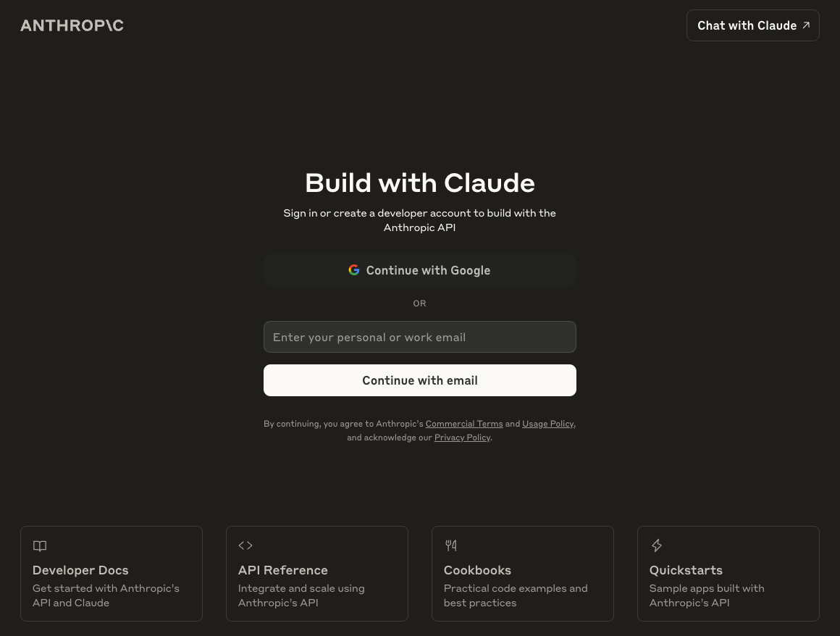This screenshot has height=636, width=840.
Task: Click the Google G logo icon
Action: pos(354,270)
